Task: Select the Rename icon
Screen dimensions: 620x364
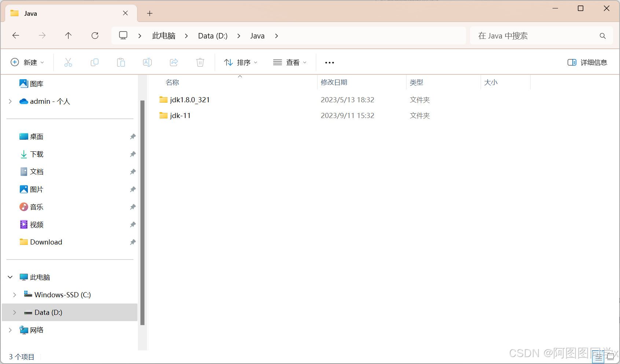Action: tap(147, 62)
